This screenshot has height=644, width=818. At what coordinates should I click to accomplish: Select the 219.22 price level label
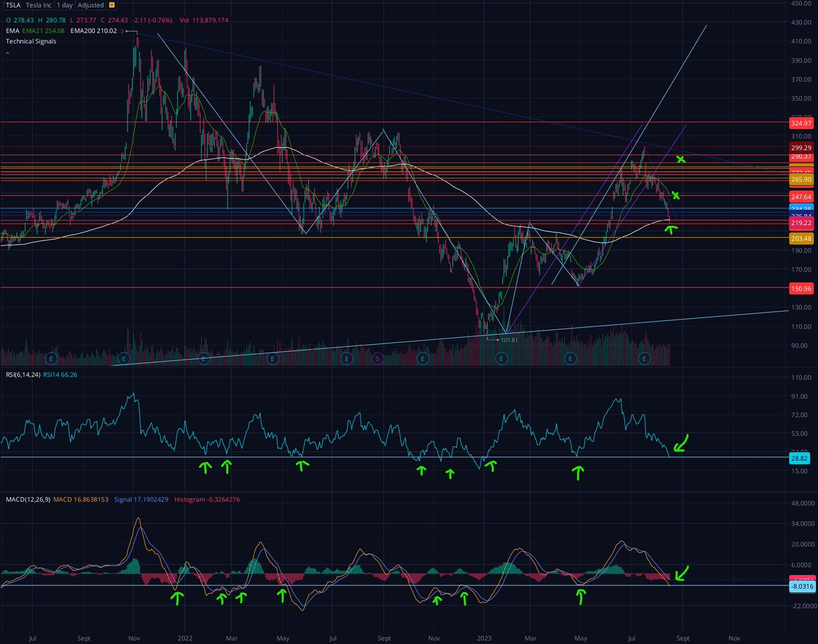pos(800,223)
